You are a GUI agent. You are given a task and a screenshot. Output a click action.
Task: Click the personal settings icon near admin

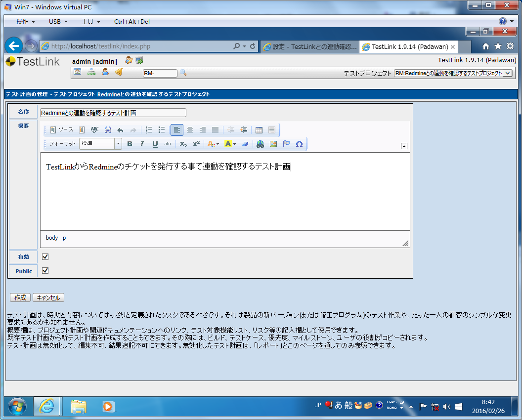click(x=129, y=60)
